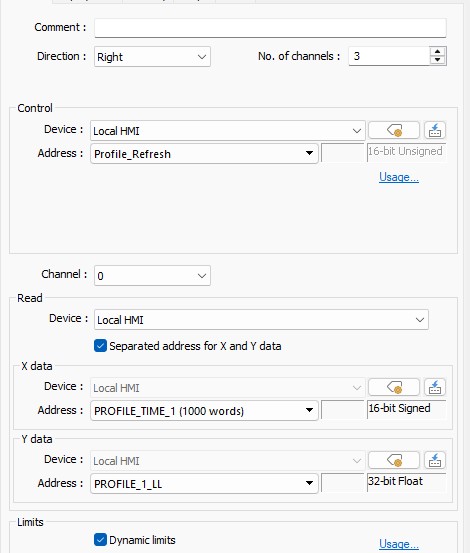Open the Limits section Usage link
470x553 pixels.
coord(399,543)
